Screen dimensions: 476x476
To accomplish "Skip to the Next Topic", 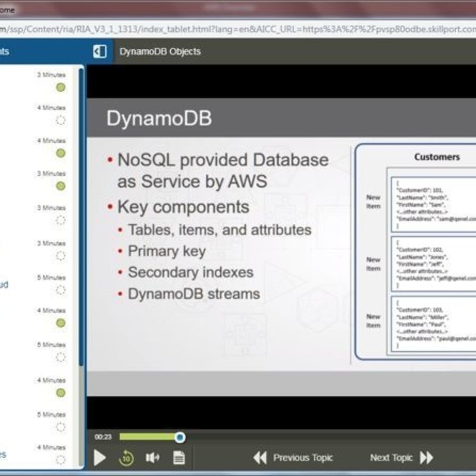I will point(402,458).
